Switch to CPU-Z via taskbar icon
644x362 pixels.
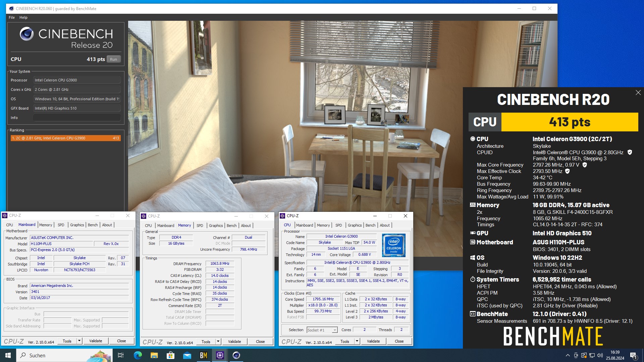click(x=220, y=355)
